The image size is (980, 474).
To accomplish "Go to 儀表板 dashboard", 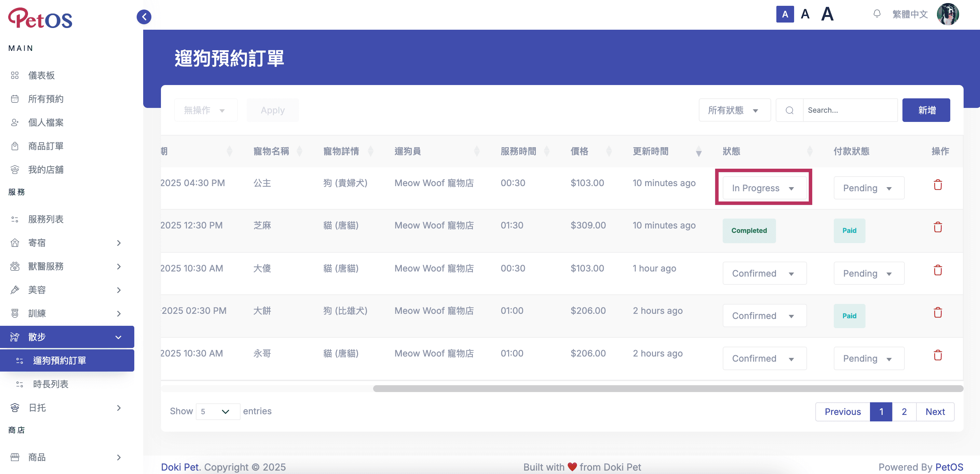I will point(41,75).
